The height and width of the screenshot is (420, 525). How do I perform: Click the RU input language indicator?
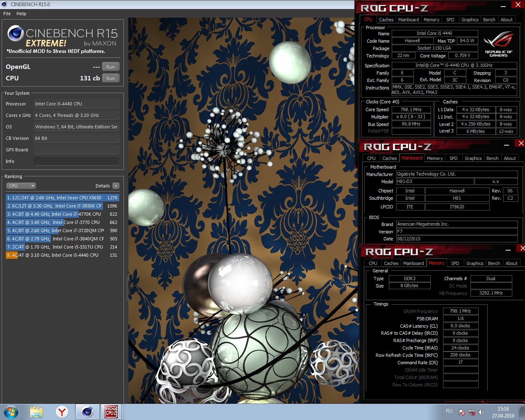[449, 411]
